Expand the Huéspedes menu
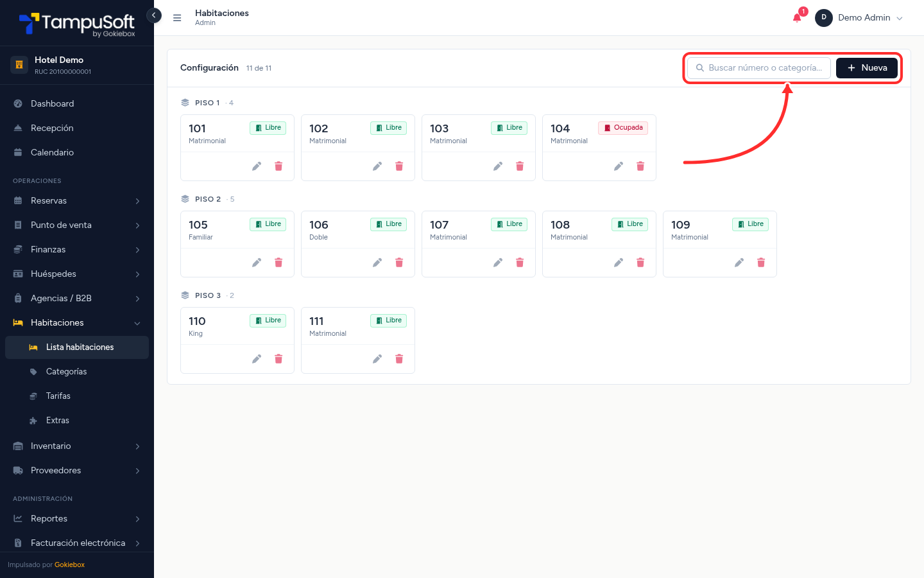 click(77, 274)
